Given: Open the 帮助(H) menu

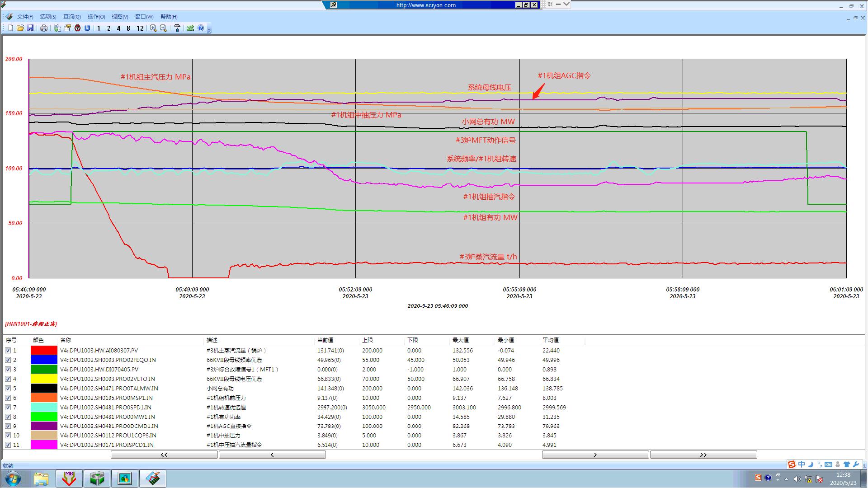Looking at the screenshot, I should point(169,17).
